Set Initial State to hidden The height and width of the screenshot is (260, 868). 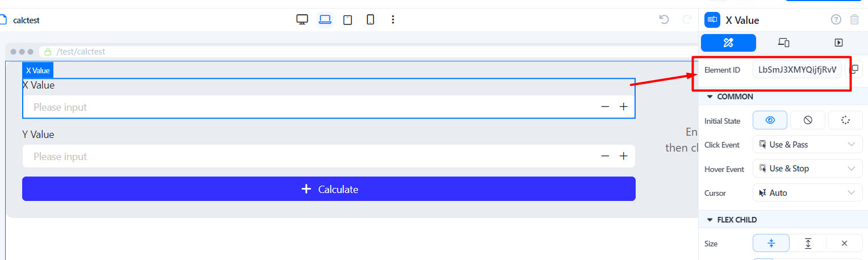pos(808,120)
